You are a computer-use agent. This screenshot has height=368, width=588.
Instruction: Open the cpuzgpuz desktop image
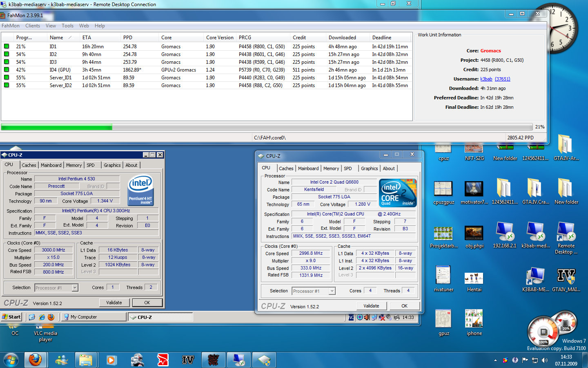pyautogui.click(x=443, y=193)
